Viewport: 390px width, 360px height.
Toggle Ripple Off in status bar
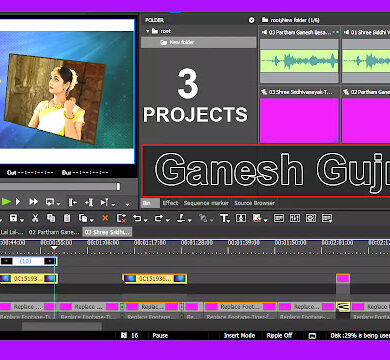(279, 336)
